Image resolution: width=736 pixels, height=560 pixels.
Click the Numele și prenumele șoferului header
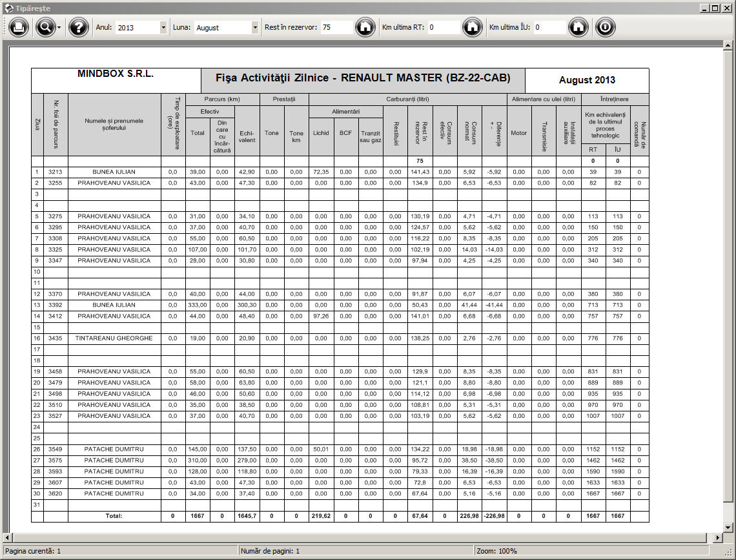(x=114, y=125)
